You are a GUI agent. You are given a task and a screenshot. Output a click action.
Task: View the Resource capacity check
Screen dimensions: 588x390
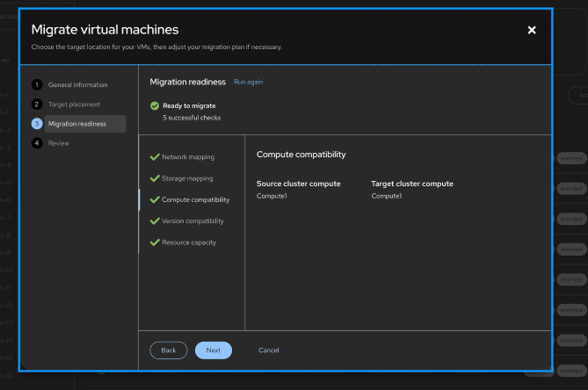[x=189, y=242]
